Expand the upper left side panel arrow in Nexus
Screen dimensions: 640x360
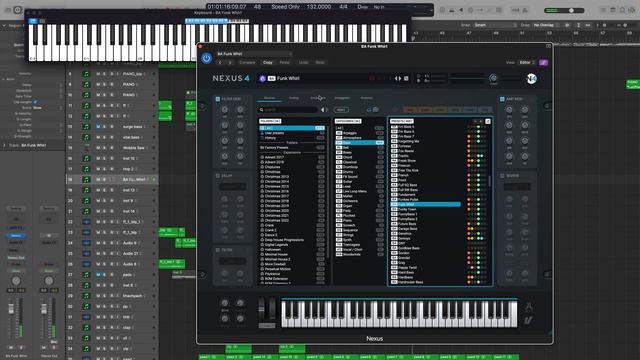pyautogui.click(x=202, y=106)
